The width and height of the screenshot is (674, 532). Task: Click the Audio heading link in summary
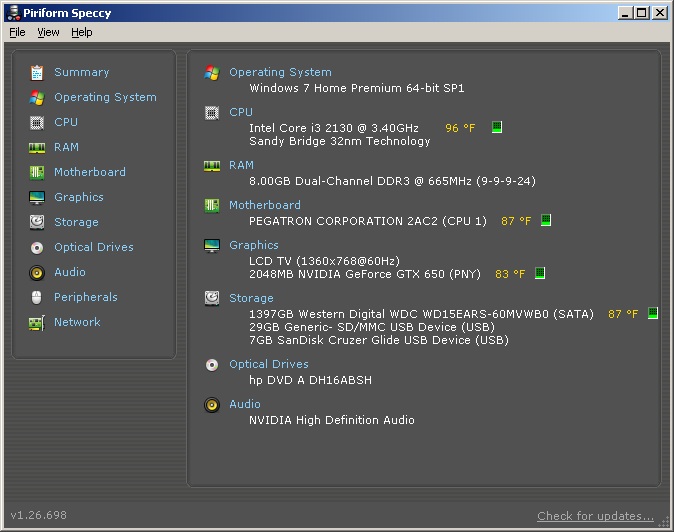click(x=245, y=404)
